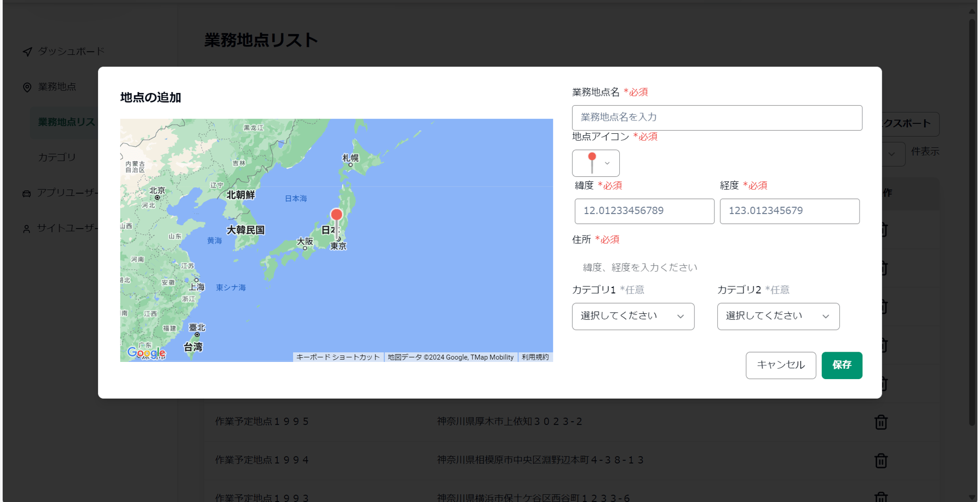Delete 作業予定地点1995 with trash icon
This screenshot has height=502, width=980.
881,422
